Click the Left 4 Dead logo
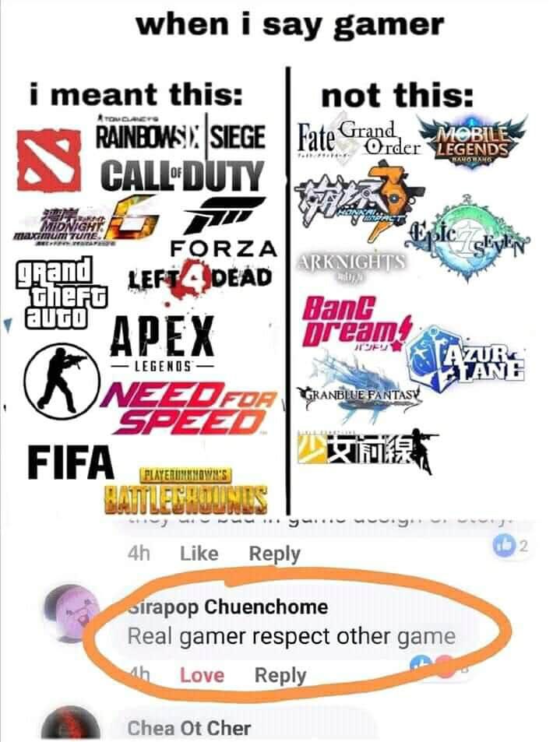Screen dimensions: 560x742 point(201,280)
